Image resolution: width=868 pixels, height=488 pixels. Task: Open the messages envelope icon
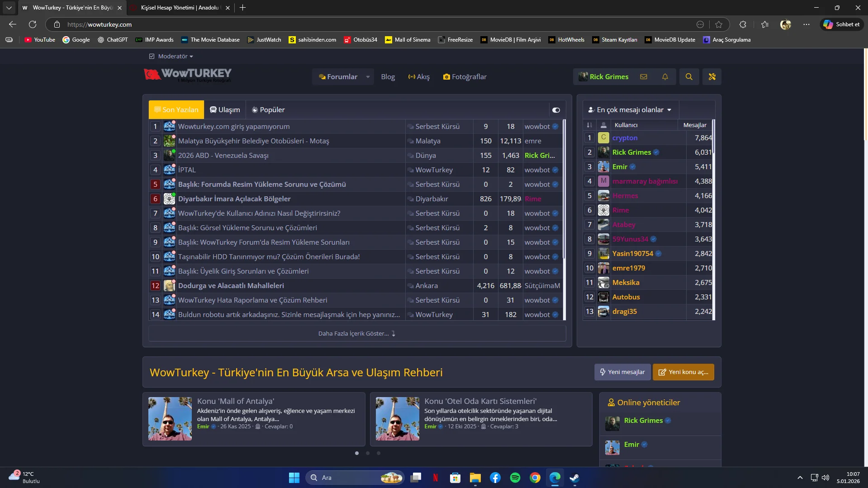tap(643, 77)
